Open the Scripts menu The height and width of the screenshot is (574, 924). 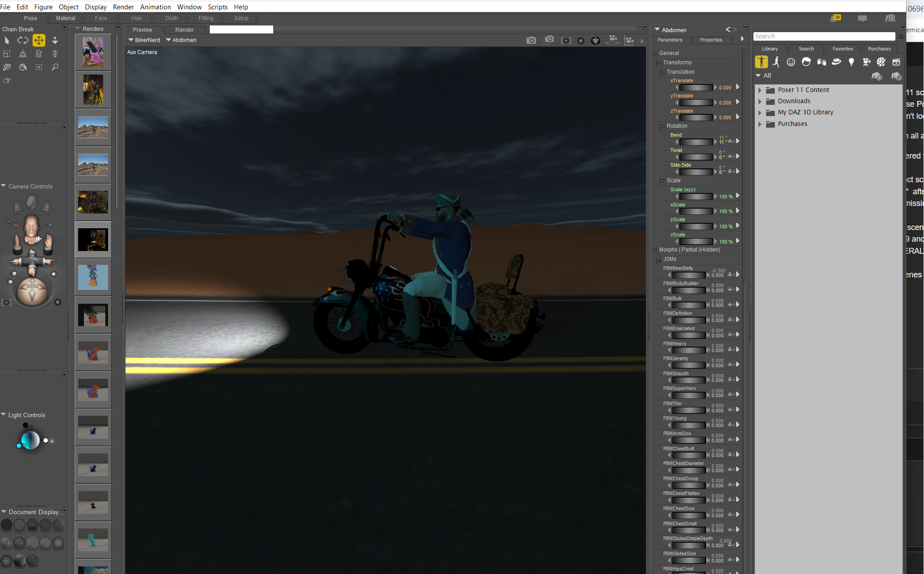[217, 7]
